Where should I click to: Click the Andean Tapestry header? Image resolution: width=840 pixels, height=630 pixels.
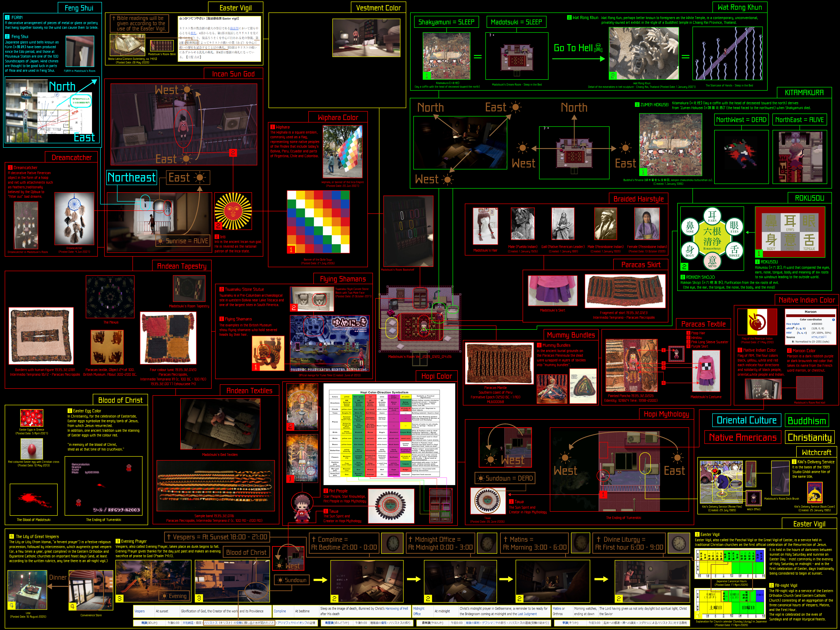coord(182,266)
